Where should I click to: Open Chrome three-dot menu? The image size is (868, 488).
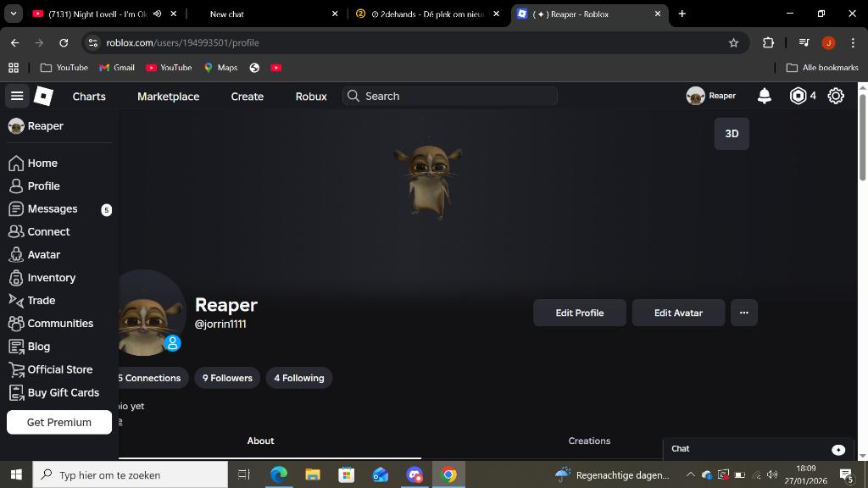click(853, 42)
